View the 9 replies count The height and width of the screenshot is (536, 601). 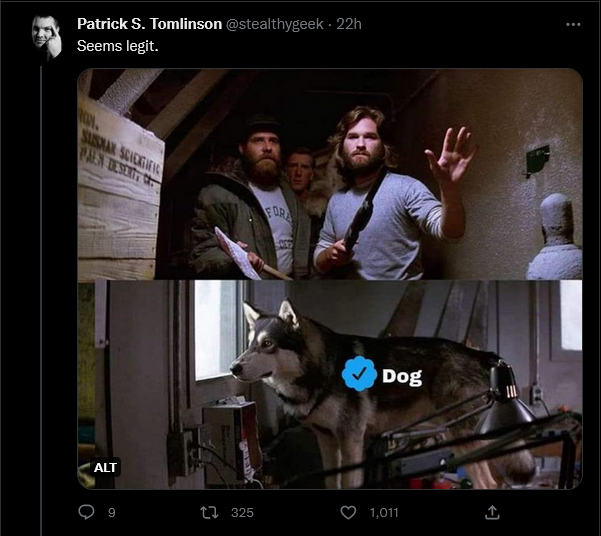(x=112, y=513)
